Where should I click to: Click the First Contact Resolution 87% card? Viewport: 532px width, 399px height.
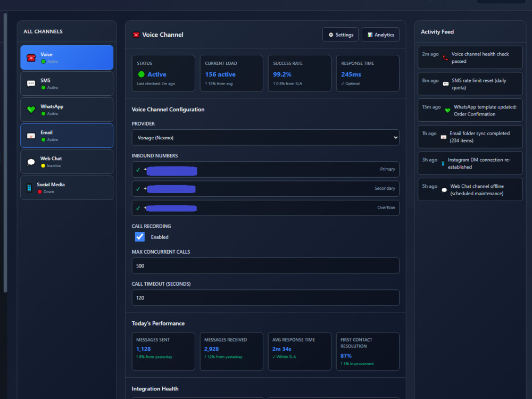pos(368,352)
